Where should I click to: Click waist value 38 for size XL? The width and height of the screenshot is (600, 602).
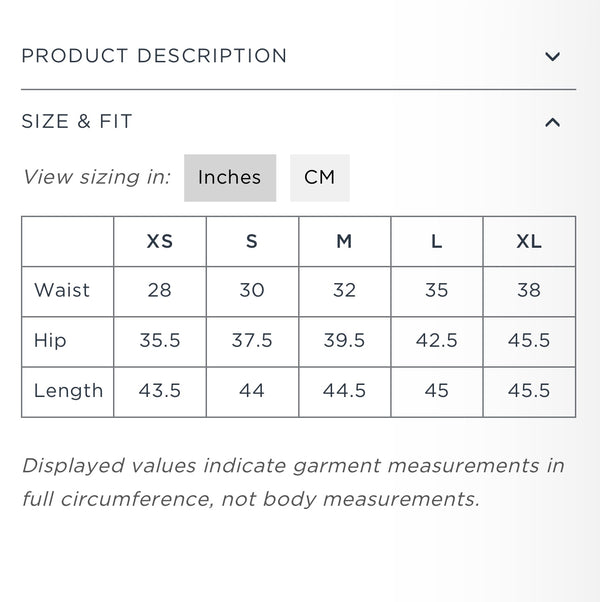click(529, 290)
